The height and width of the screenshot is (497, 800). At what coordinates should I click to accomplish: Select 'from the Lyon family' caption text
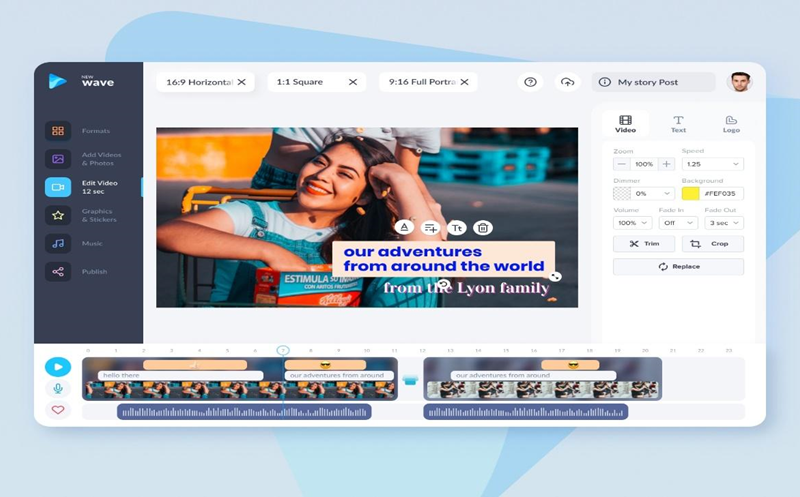click(466, 288)
